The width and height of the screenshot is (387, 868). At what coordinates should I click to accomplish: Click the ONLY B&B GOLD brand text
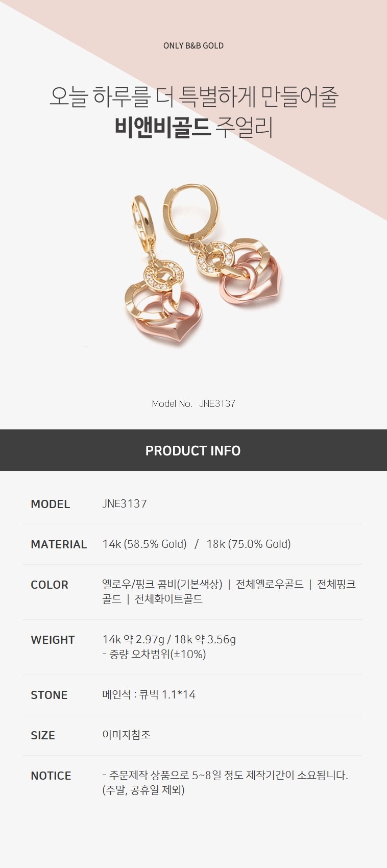click(x=194, y=45)
